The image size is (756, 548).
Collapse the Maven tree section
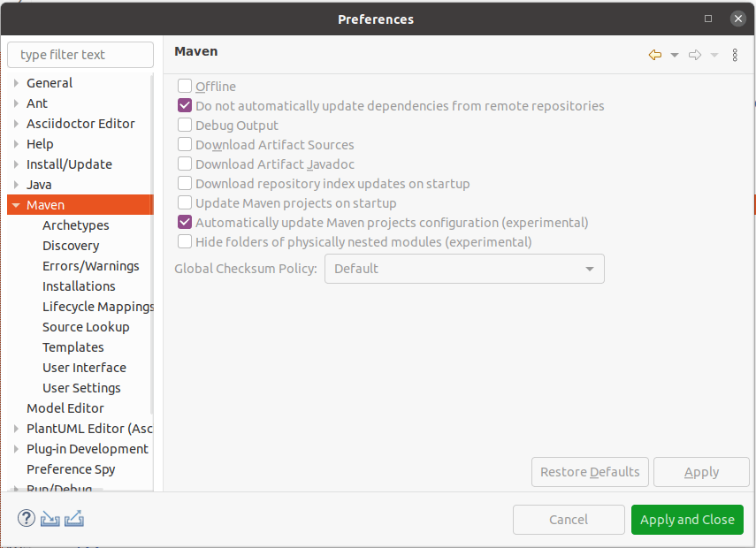[15, 204]
